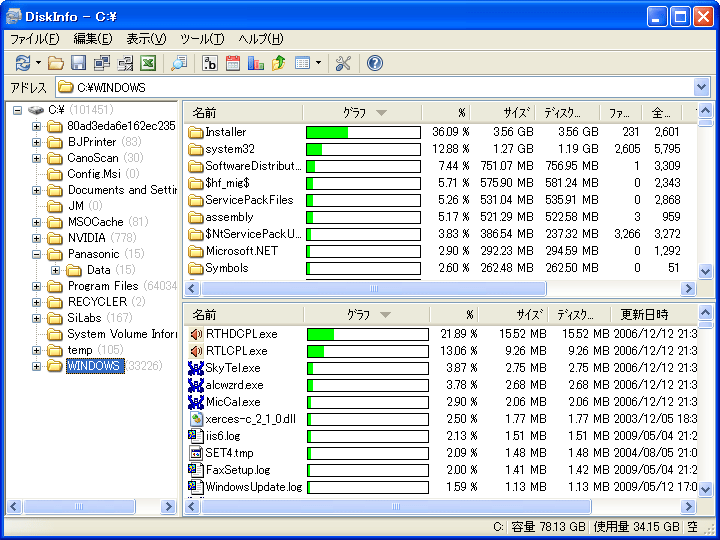Click the SET4.tmp file icon
720x540 pixels.
point(196,453)
